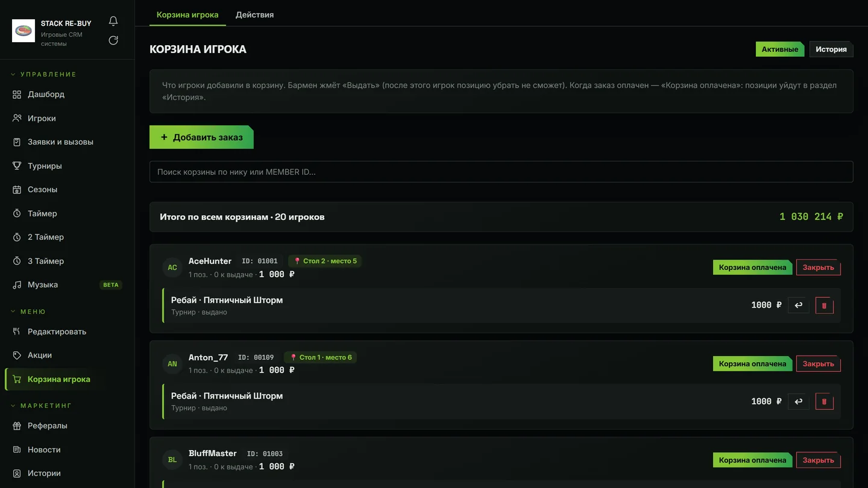Go to Акции page
The width and height of the screenshot is (868, 488).
67,355
